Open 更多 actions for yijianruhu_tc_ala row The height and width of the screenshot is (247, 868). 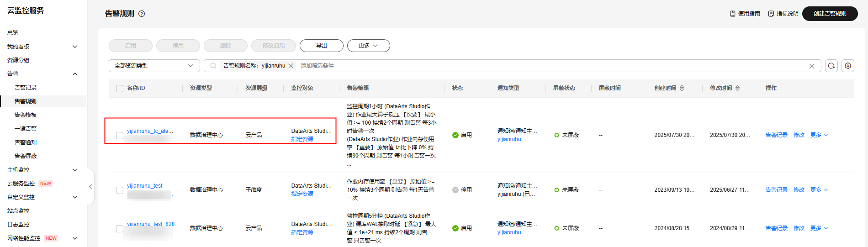coord(819,135)
